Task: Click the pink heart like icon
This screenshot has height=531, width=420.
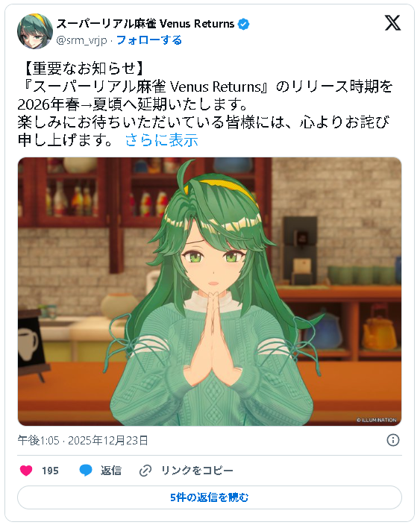Action: coord(26,471)
